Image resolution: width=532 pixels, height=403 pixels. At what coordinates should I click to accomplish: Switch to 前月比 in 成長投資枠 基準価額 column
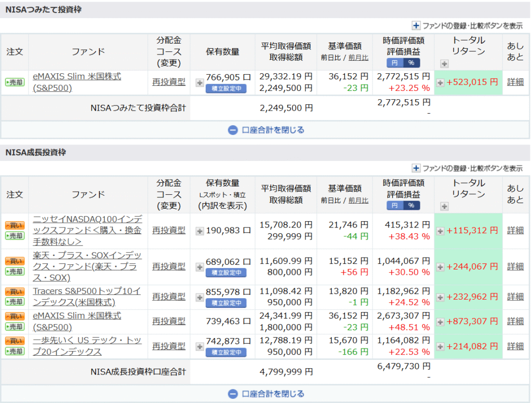pos(358,200)
